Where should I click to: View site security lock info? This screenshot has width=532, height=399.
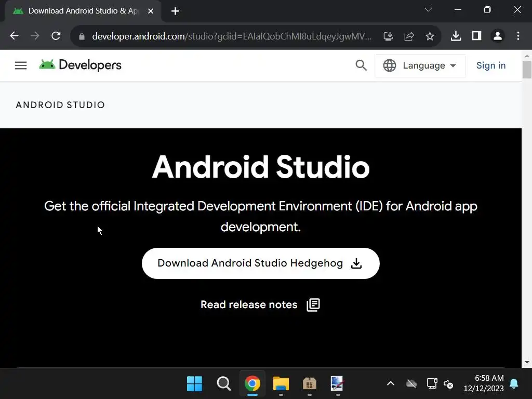(82, 36)
